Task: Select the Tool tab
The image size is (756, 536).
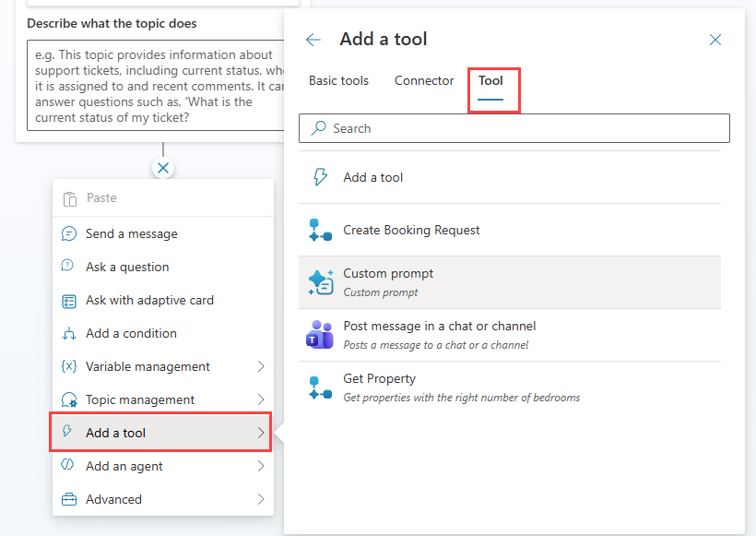Action: [490, 80]
